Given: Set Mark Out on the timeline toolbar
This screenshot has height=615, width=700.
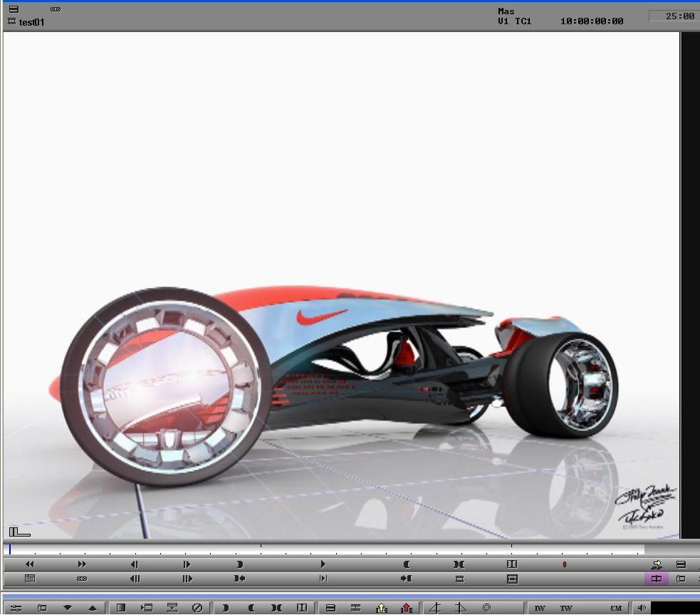Looking at the screenshot, I should pyautogui.click(x=251, y=608).
